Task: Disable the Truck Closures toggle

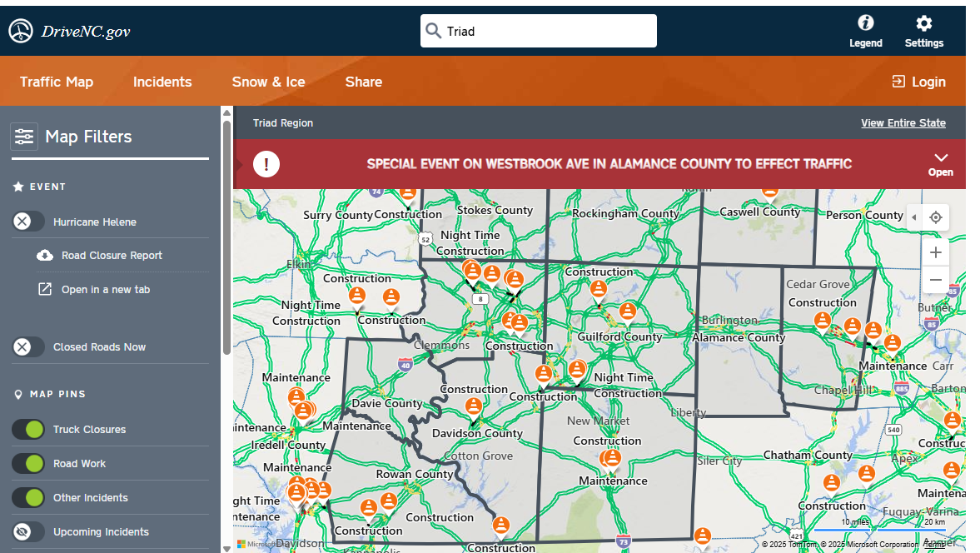Action: (28, 429)
